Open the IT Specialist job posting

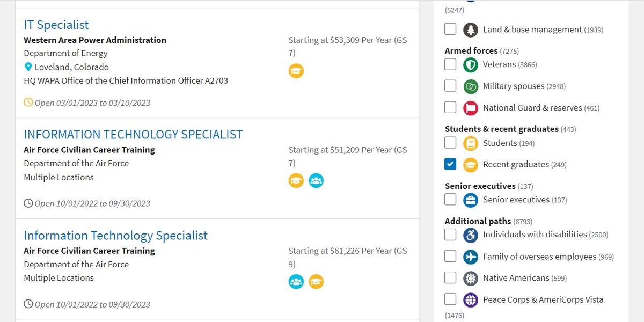[x=56, y=25]
